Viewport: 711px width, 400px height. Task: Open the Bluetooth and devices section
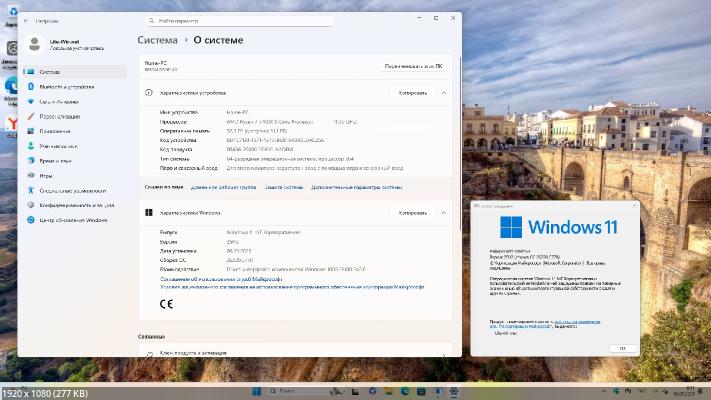pyautogui.click(x=66, y=87)
